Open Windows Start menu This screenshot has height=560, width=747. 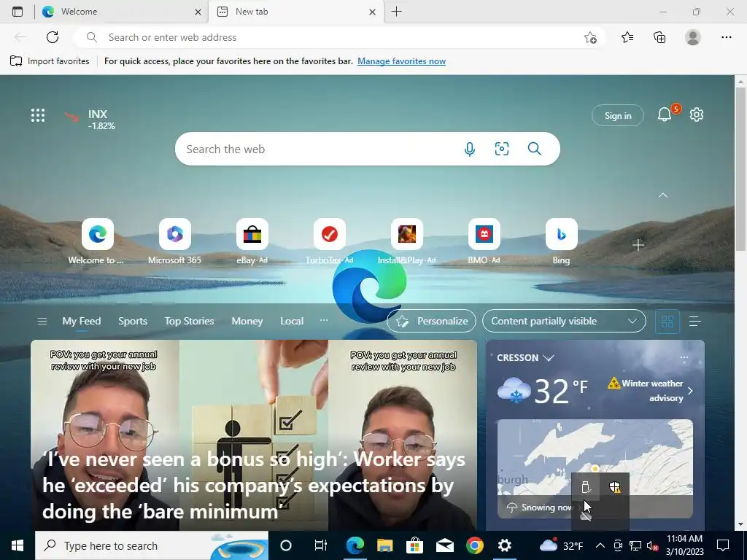pyautogui.click(x=18, y=545)
